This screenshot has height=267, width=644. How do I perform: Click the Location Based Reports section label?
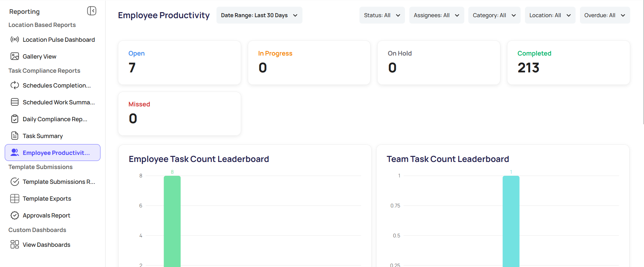click(x=42, y=25)
